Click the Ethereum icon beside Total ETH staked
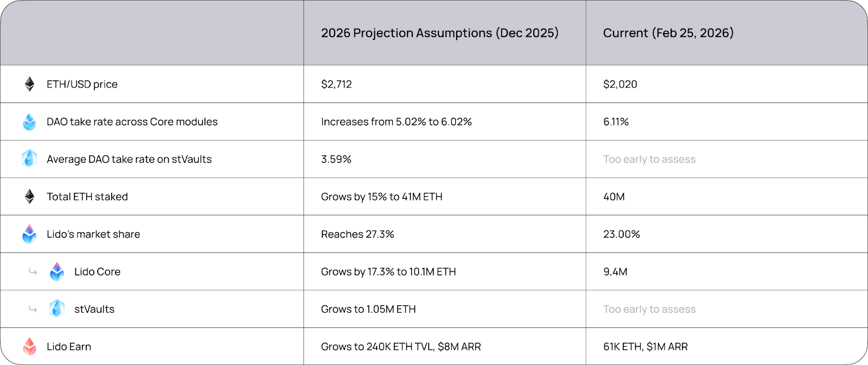The width and height of the screenshot is (868, 365). [x=30, y=197]
